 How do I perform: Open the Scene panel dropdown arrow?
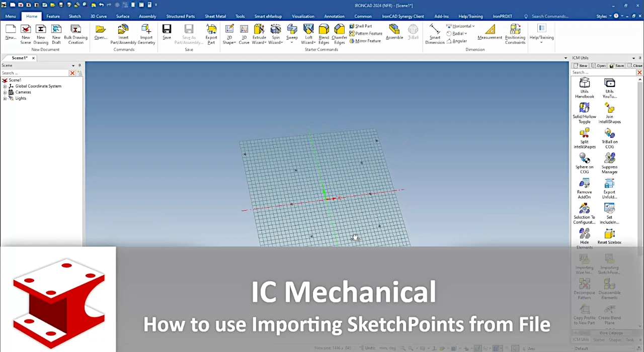[73, 65]
